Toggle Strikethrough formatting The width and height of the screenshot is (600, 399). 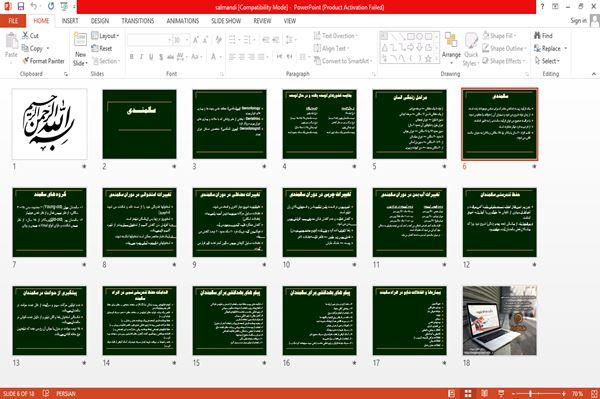tap(170, 57)
